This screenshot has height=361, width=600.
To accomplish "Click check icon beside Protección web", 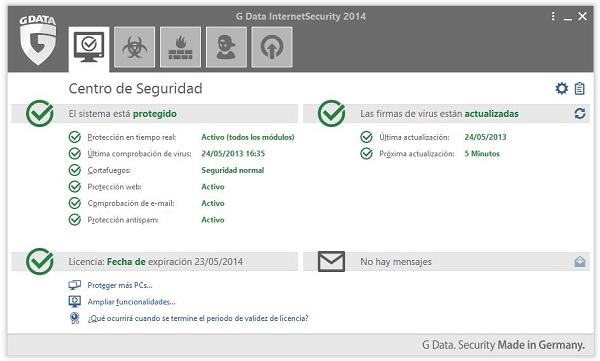I will point(75,187).
